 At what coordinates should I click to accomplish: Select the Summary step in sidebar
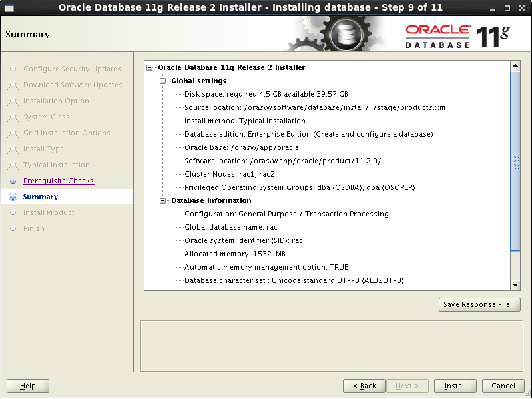tap(41, 197)
